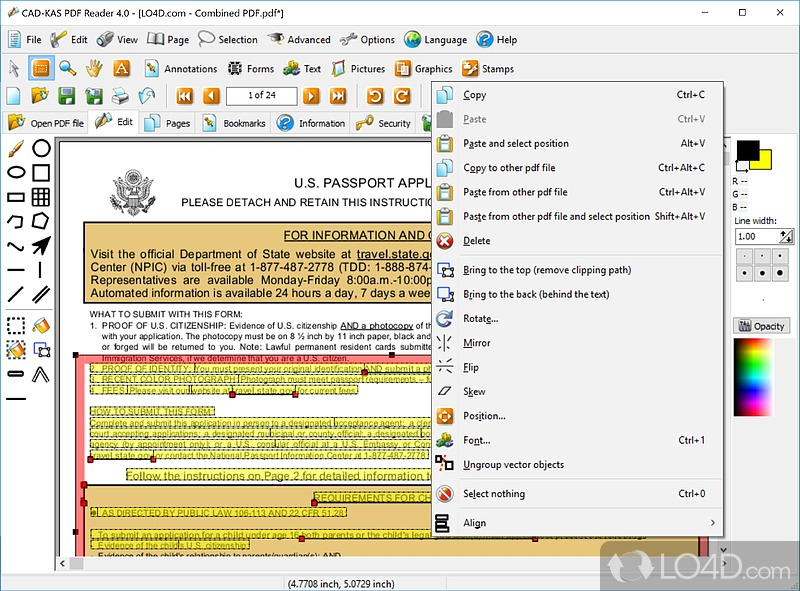Click the page number field

(x=262, y=95)
